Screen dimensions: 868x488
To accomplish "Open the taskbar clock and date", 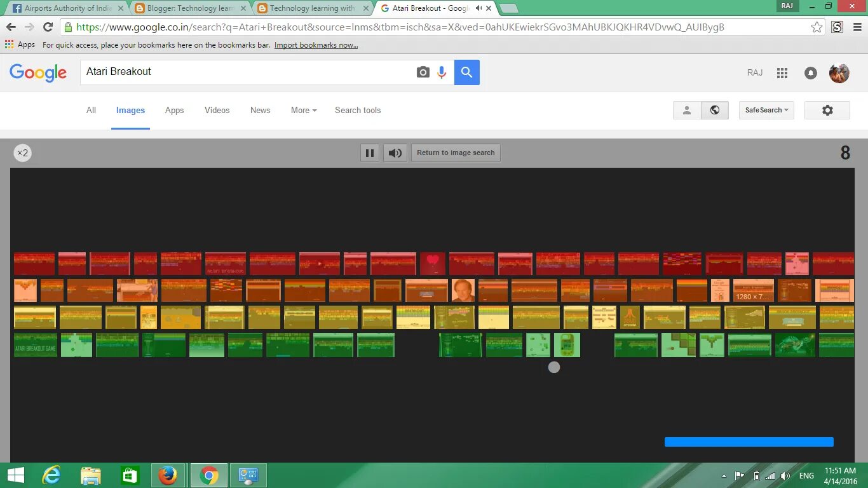I will coord(841,475).
